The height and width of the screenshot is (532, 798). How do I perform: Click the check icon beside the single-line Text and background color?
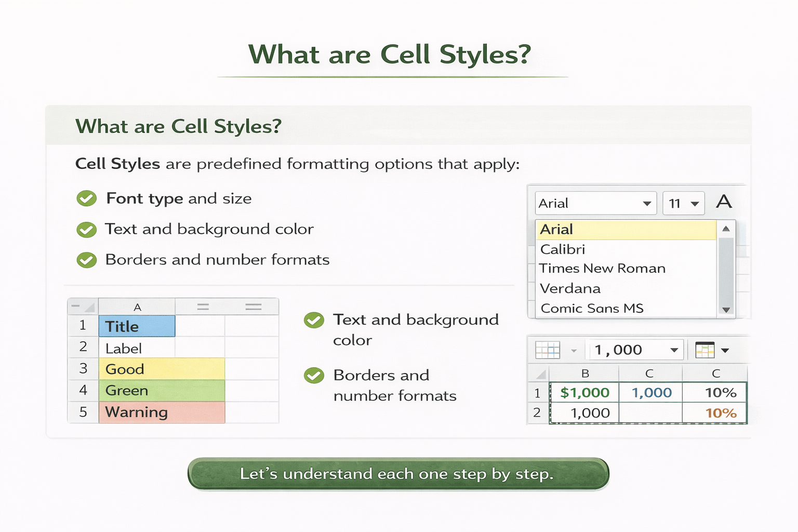[87, 229]
